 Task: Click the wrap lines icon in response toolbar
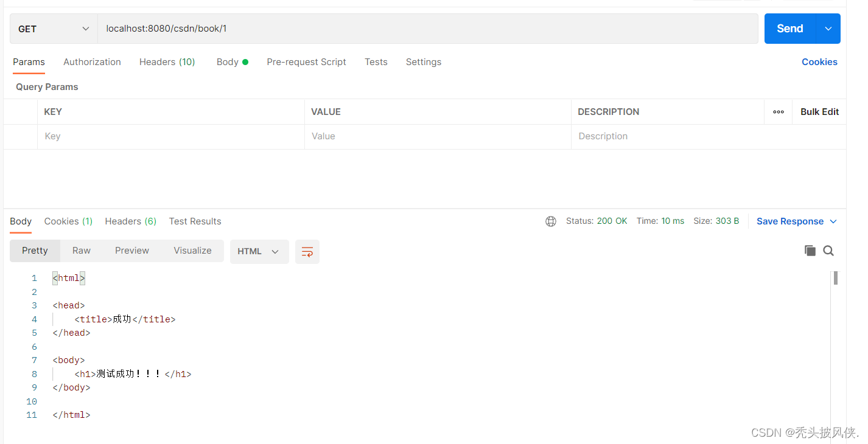pos(307,252)
